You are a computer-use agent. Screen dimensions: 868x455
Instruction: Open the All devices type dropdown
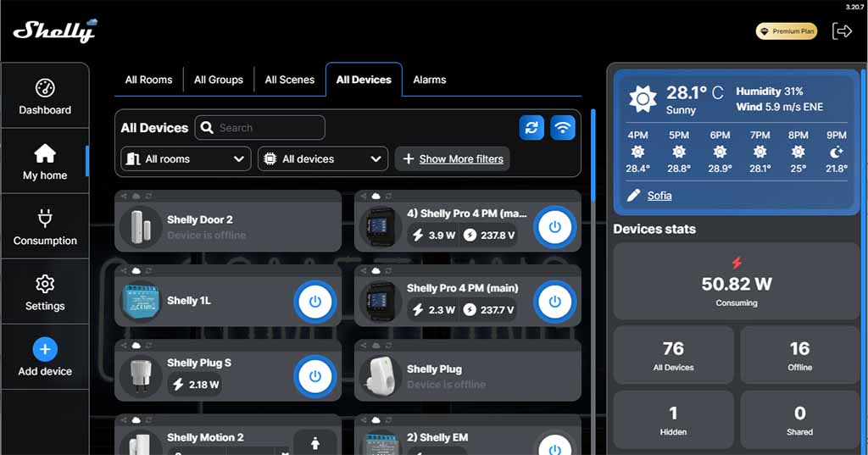click(x=323, y=158)
